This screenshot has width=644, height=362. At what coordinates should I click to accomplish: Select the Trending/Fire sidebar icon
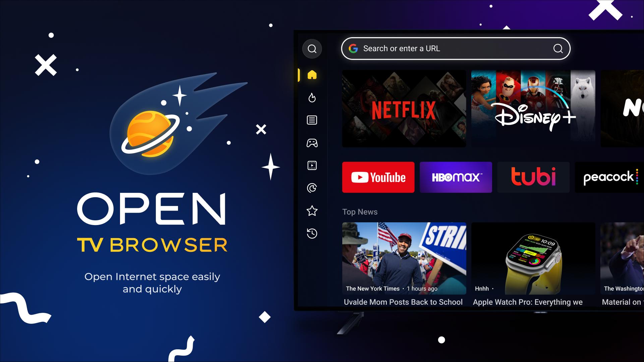tap(312, 98)
